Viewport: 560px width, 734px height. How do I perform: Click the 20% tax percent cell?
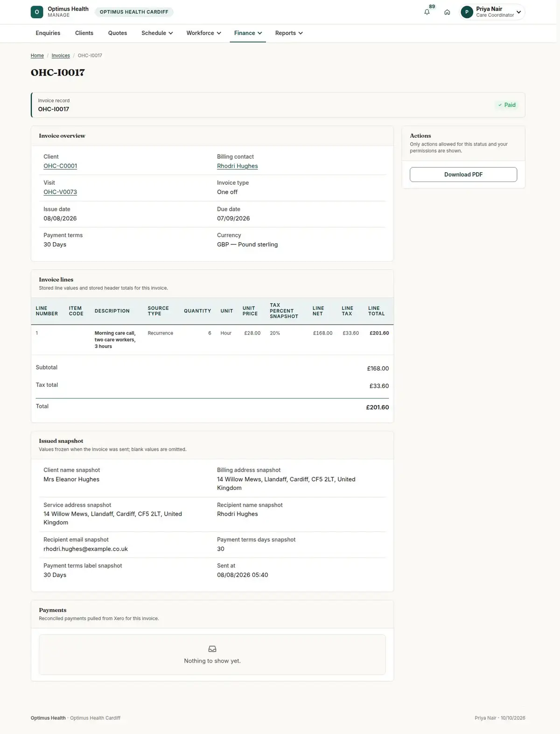[x=275, y=333]
